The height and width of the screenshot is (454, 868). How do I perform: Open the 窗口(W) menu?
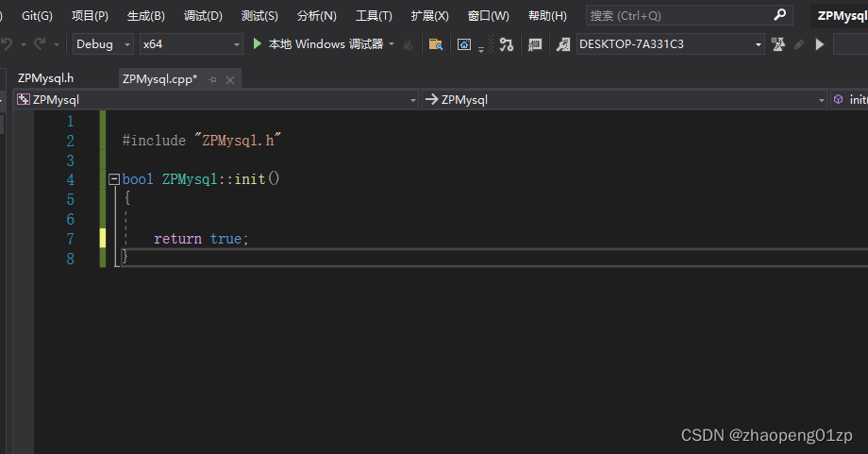488,15
